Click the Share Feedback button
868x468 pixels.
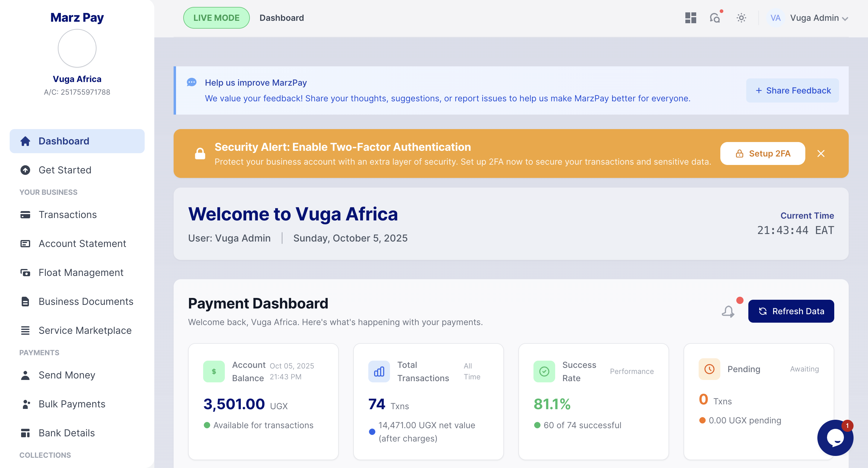[793, 90]
